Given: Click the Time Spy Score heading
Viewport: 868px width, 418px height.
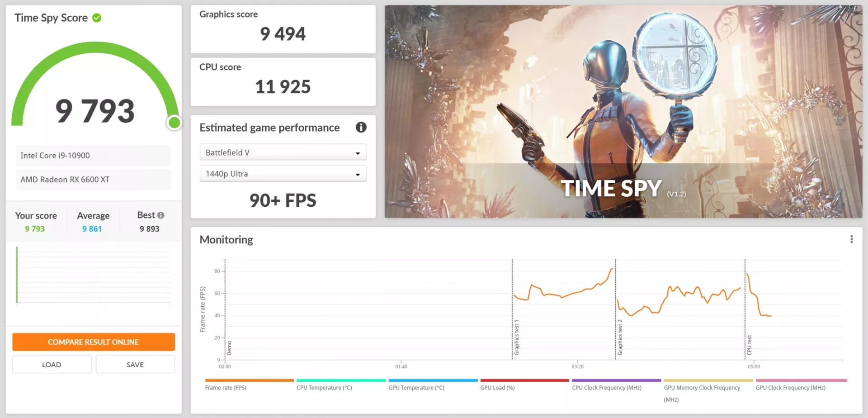Looking at the screenshot, I should point(51,18).
